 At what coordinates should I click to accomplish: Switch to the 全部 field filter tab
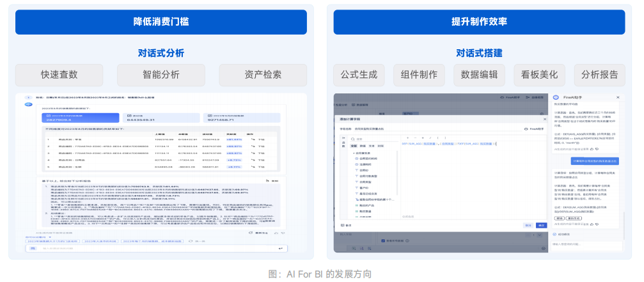coord(354,146)
